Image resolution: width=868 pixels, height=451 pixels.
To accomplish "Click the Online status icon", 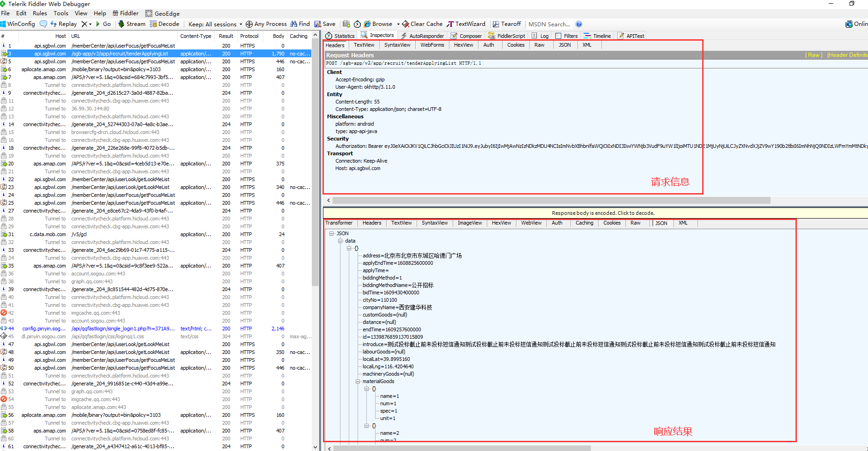I will tap(849, 24).
